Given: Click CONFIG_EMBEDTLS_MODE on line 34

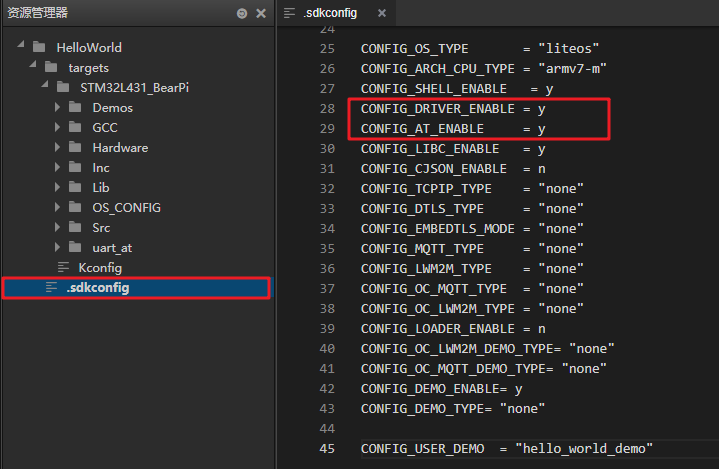Looking at the screenshot, I should pyautogui.click(x=437, y=229).
